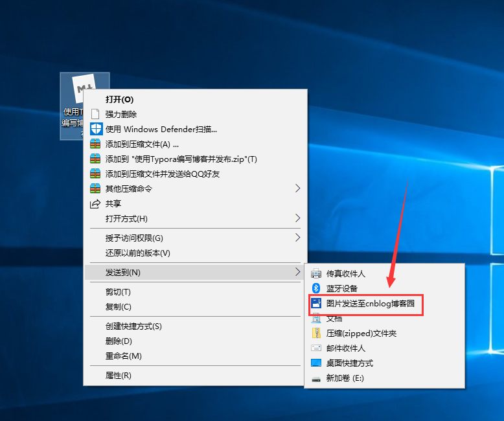
Task: Expand the 打开方式(H) submenu arrow
Action: point(297,218)
